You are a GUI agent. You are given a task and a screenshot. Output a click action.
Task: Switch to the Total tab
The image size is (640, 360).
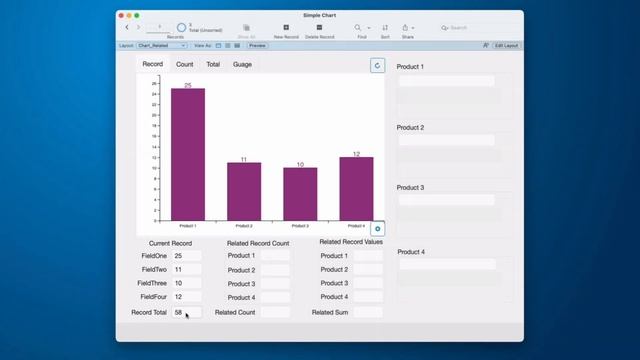coord(213,64)
